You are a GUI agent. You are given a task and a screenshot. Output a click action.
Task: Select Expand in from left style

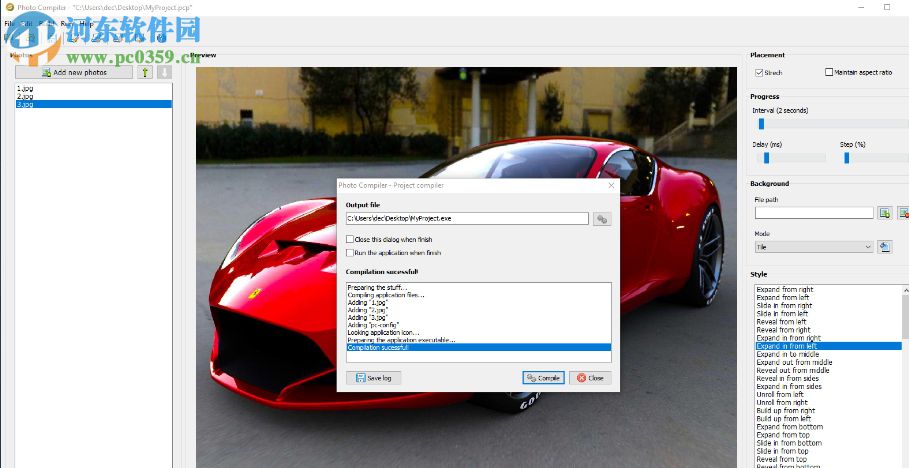828,346
